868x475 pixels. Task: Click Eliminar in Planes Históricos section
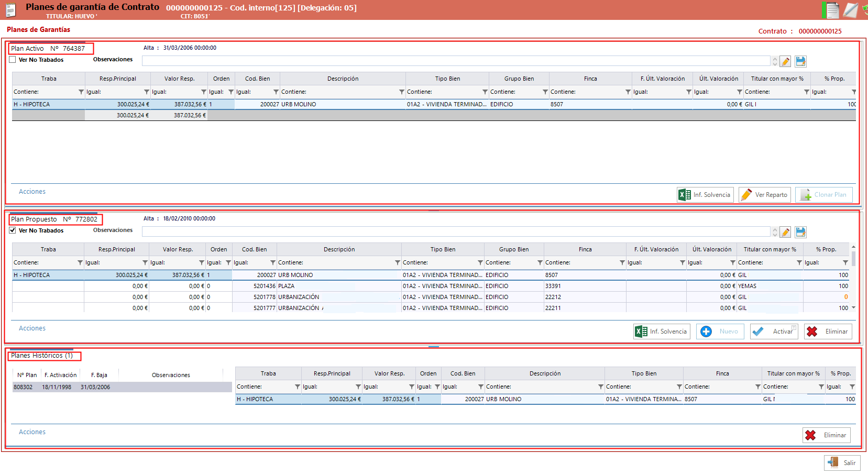(x=827, y=435)
